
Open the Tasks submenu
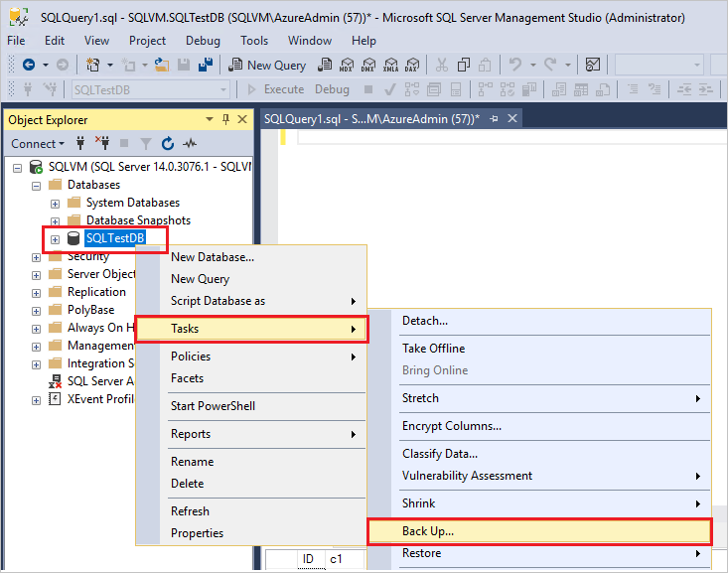(251, 330)
